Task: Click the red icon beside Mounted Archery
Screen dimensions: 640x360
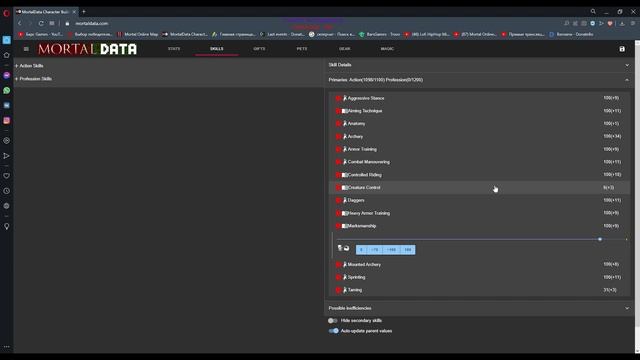Action: click(338, 264)
